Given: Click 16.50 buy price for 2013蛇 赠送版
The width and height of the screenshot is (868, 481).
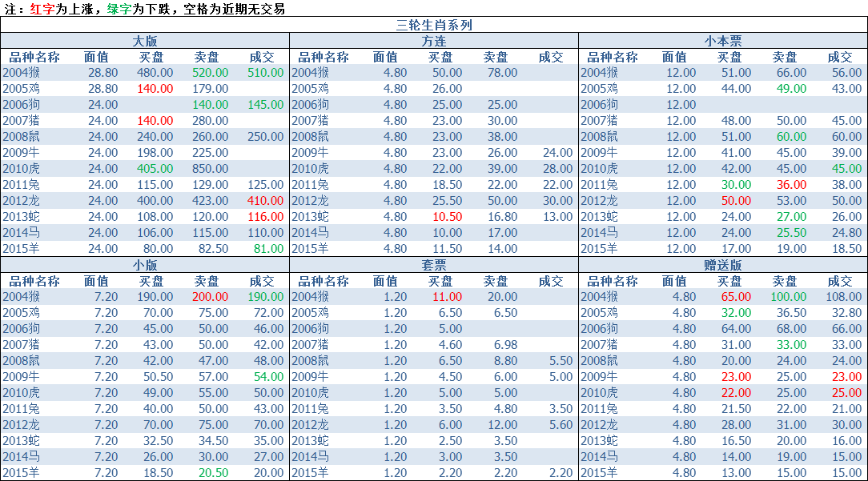Looking at the screenshot, I should (736, 441).
